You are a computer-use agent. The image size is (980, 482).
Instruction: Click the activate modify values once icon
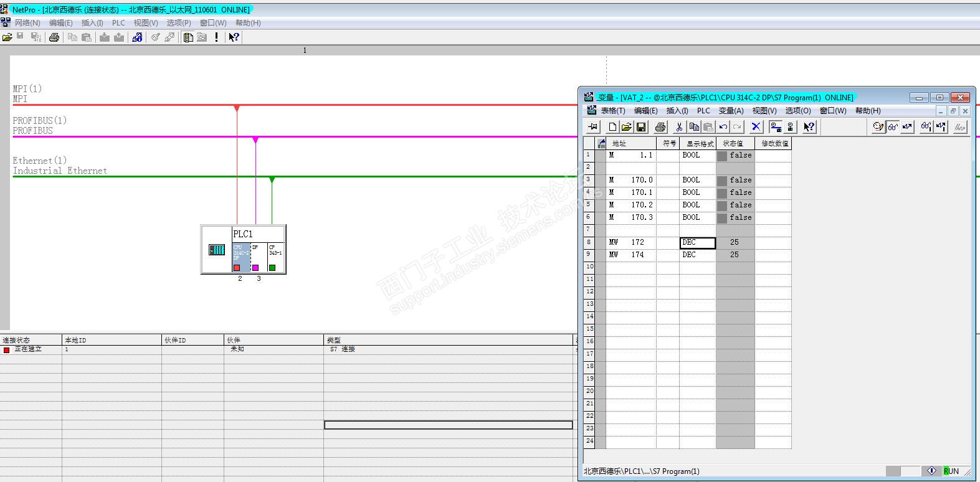941,127
